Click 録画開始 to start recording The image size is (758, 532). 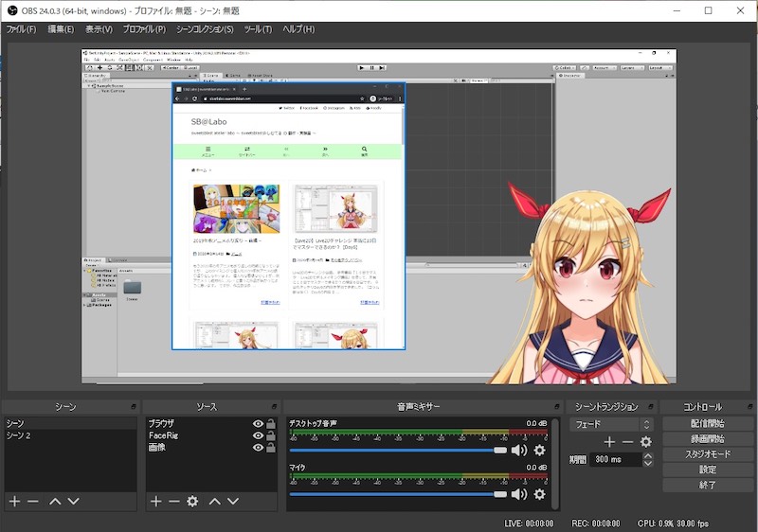pos(708,439)
